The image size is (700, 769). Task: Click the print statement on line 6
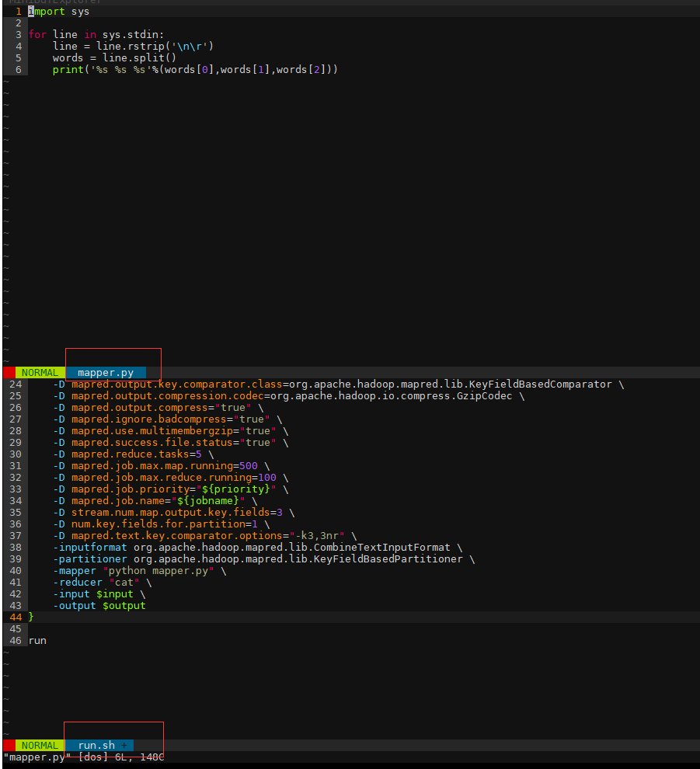(x=195, y=70)
